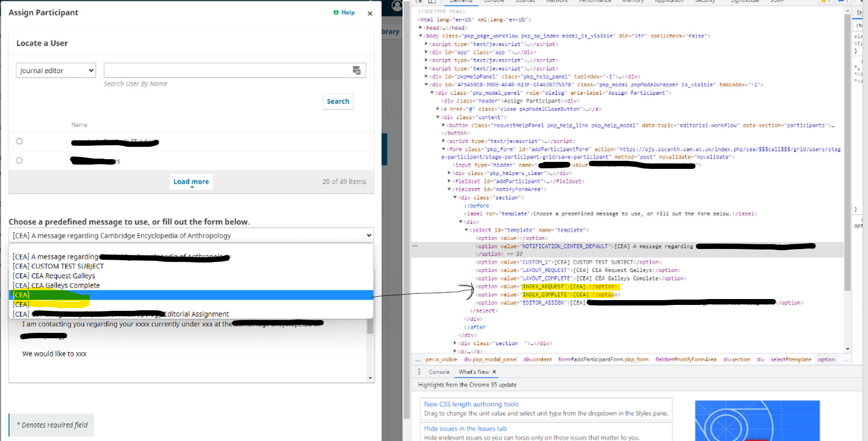Image resolution: width=868 pixels, height=441 pixels.
Task: Click div.section in the breadcrumb
Action: (x=737, y=360)
